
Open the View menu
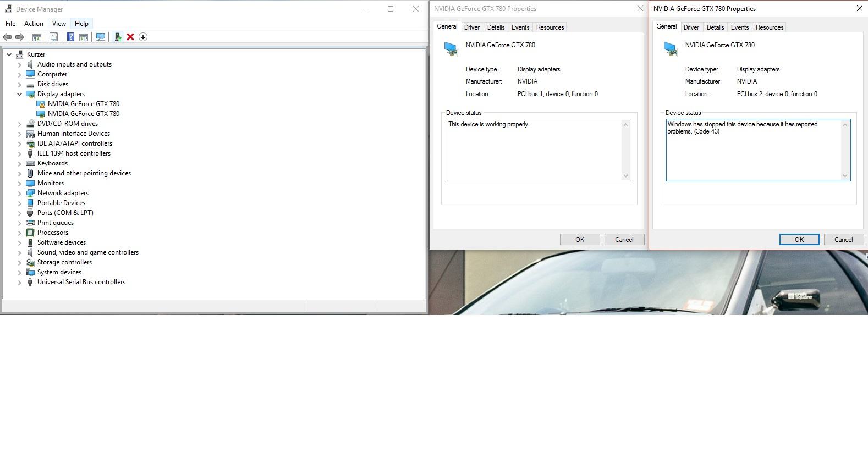pyautogui.click(x=59, y=24)
